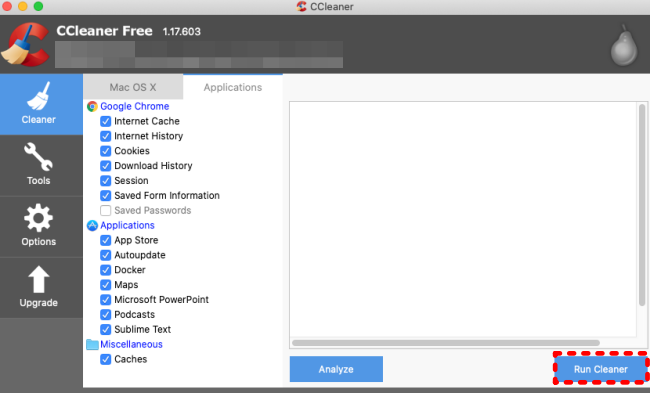Screen dimensions: 650x393
Task: Click the 'Sublime Text' label text
Action: point(143,330)
